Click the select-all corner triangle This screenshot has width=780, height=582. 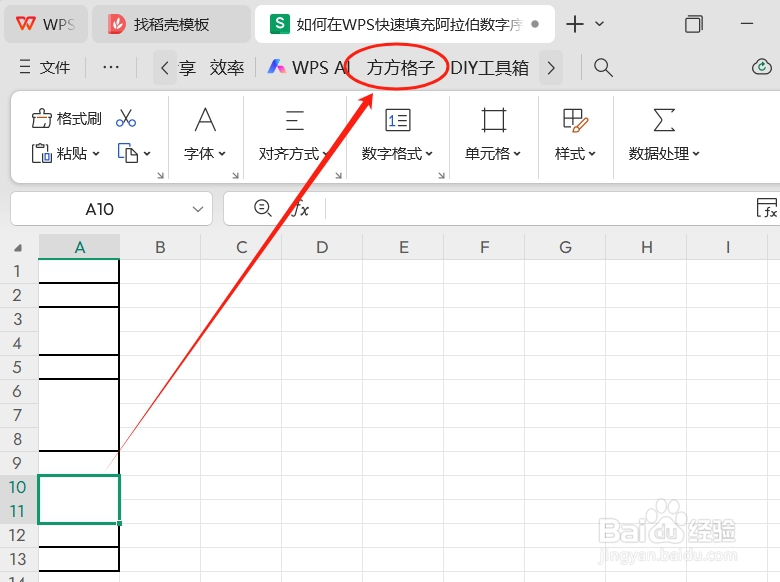[18, 247]
